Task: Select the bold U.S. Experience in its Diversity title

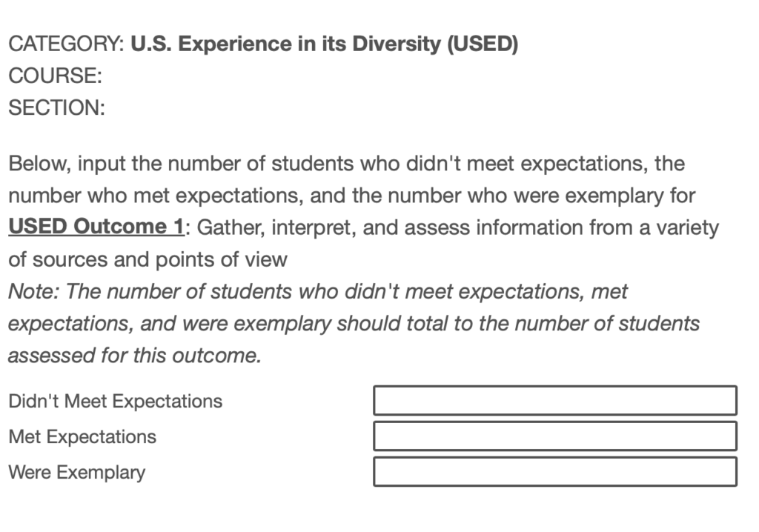Action: pyautogui.click(x=285, y=44)
